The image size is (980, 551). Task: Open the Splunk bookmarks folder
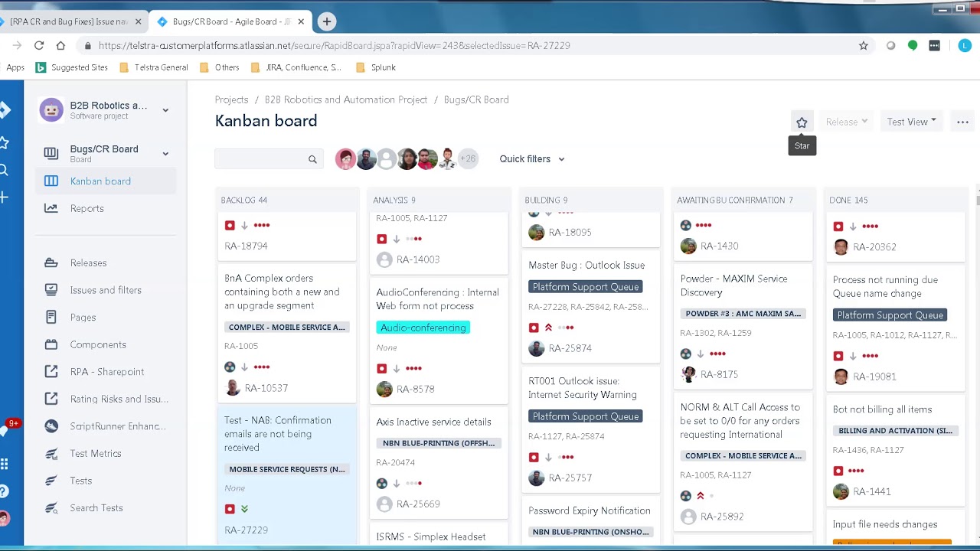click(x=376, y=67)
